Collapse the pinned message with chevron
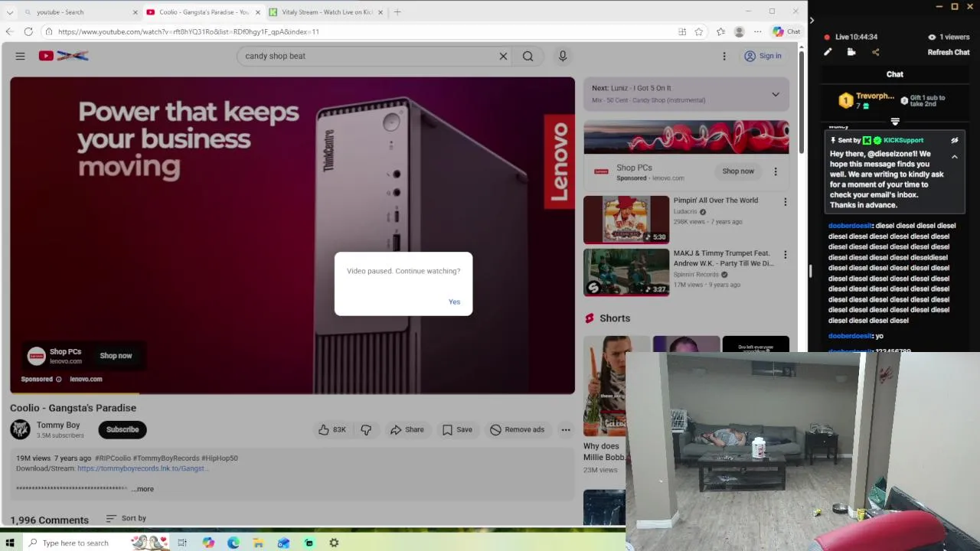 point(955,157)
